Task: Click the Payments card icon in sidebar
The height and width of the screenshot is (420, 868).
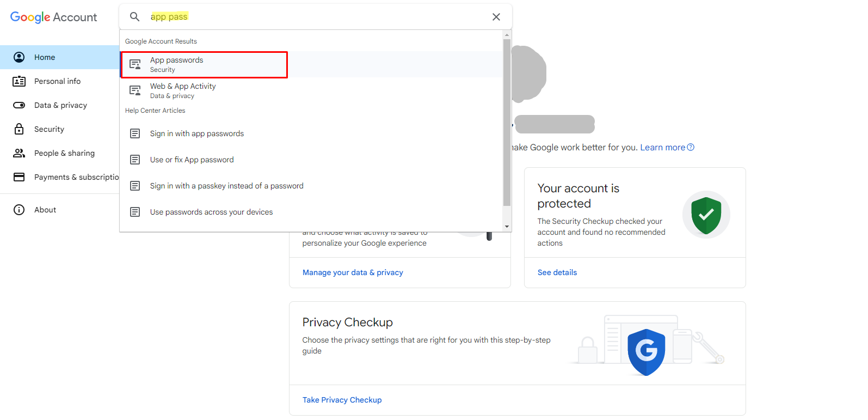Action: tap(19, 177)
